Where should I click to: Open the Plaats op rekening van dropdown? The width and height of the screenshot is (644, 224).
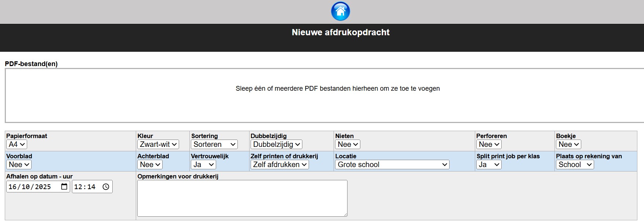575,165
